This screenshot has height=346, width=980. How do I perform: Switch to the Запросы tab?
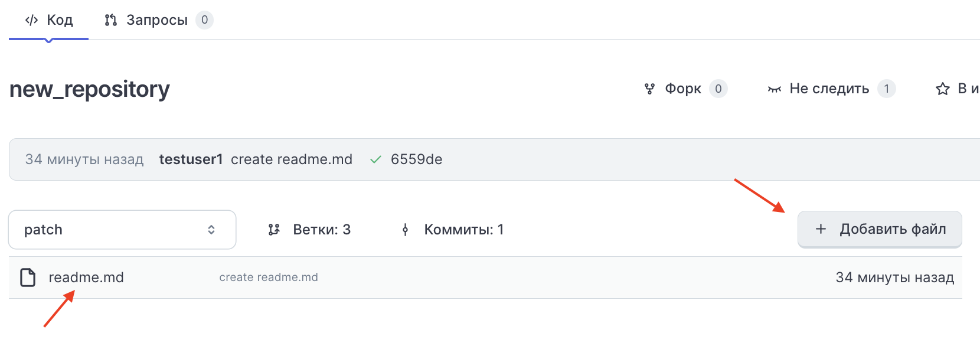click(157, 20)
